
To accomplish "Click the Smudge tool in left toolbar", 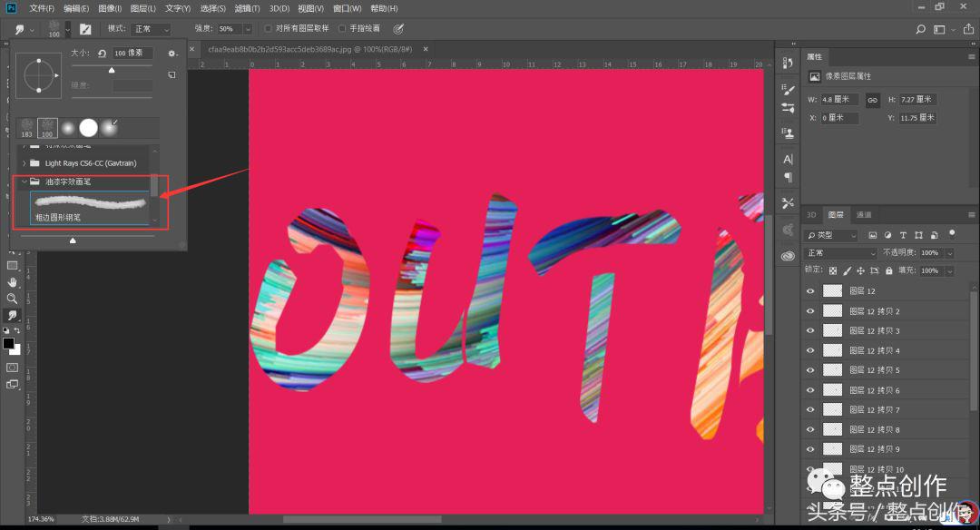I will click(12, 315).
